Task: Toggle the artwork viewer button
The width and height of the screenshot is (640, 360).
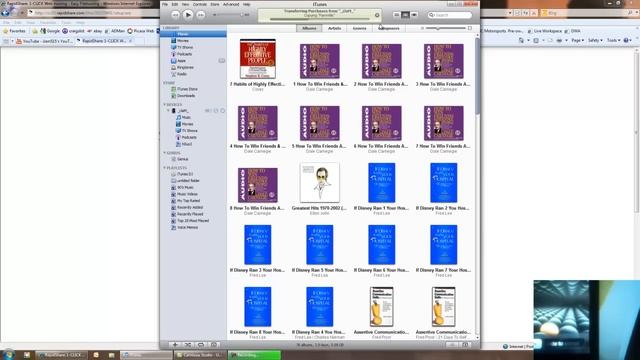Action: tap(213, 345)
